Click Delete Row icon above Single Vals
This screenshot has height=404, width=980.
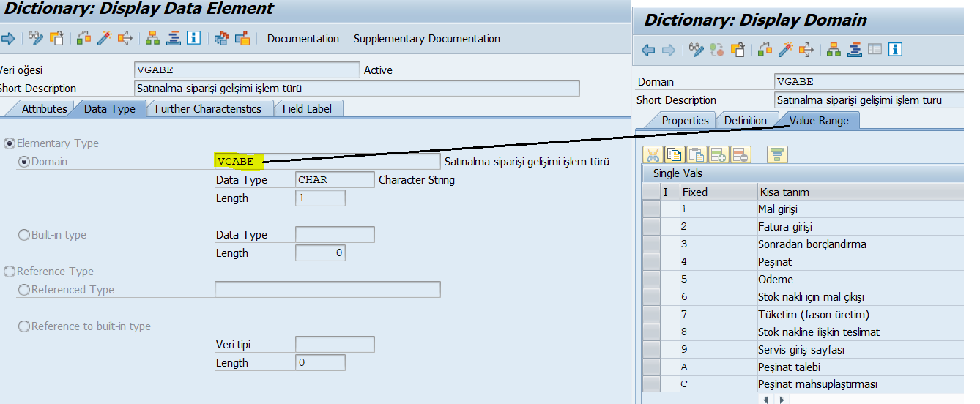tap(740, 154)
